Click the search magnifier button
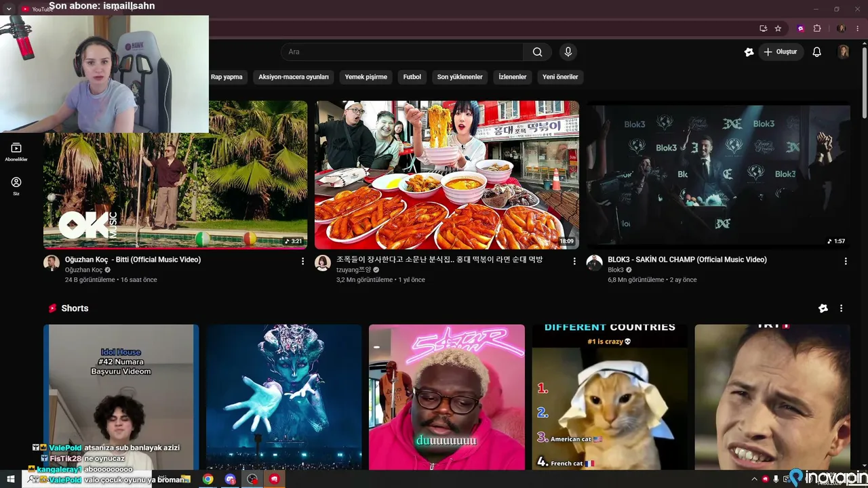 pos(537,52)
